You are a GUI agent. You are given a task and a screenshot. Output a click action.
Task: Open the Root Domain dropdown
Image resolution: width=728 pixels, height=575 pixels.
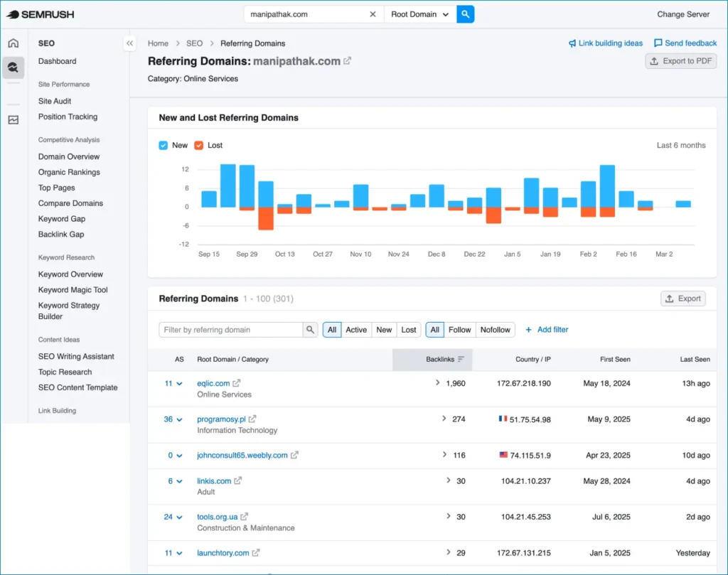[419, 14]
